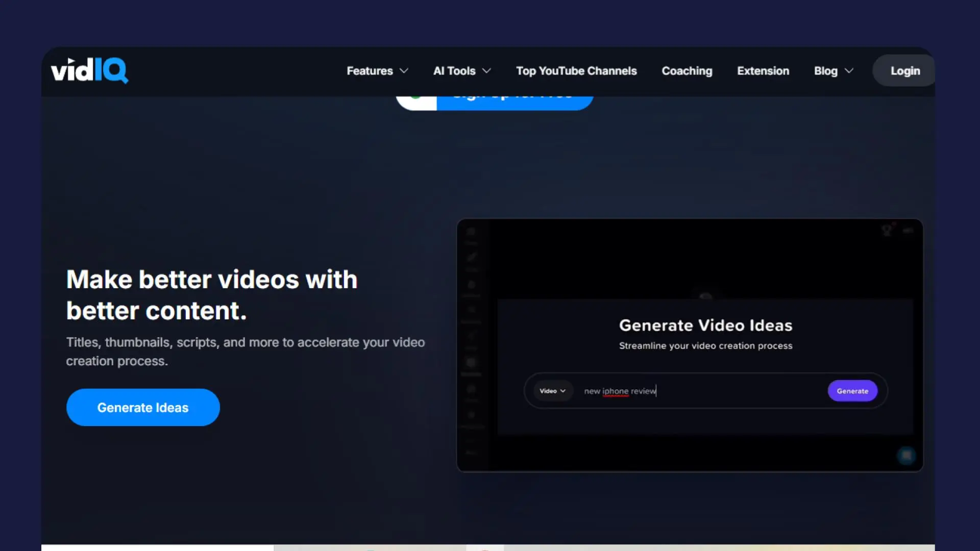Expand the Blog chevron arrow

pyautogui.click(x=849, y=71)
